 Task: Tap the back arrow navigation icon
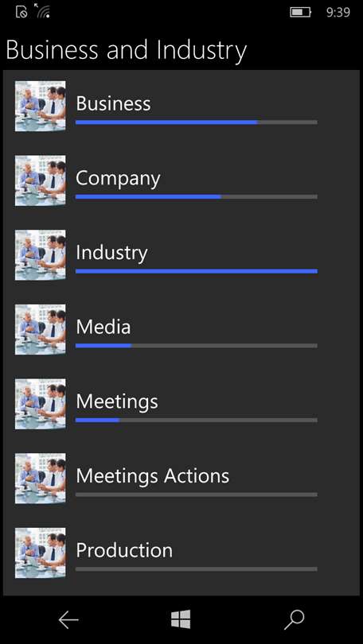68,620
